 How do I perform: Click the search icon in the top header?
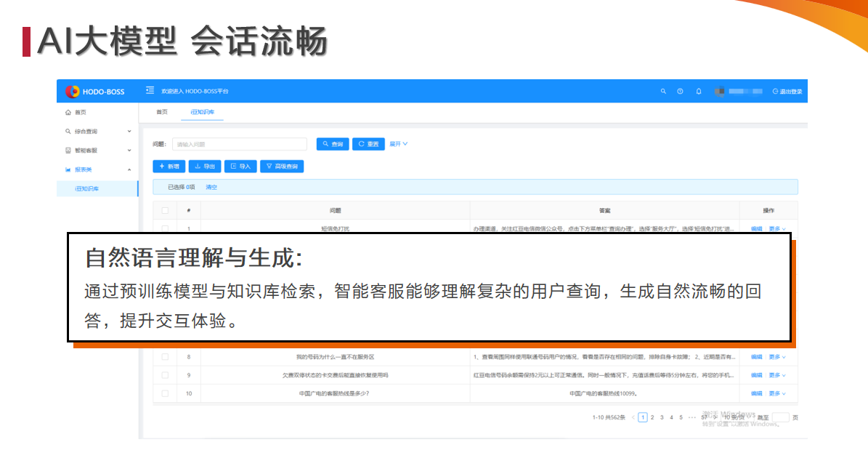[662, 92]
